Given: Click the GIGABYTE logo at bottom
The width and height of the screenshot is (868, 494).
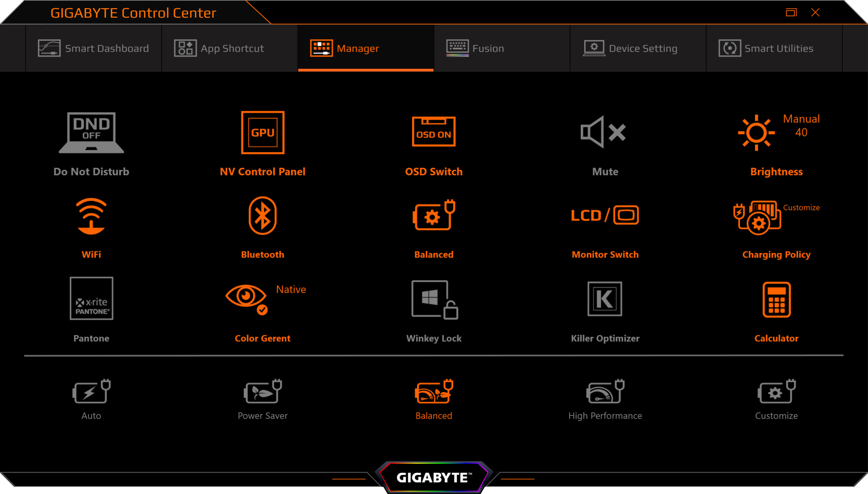Looking at the screenshot, I should coord(434,477).
